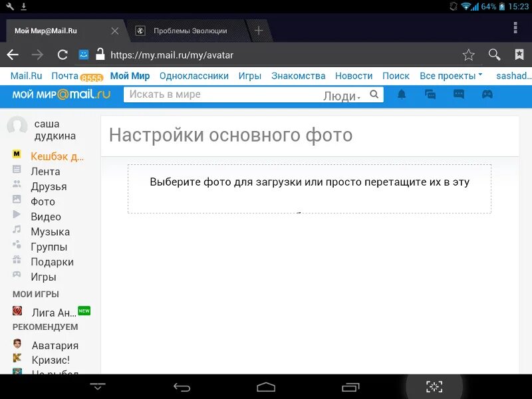This screenshot has height=399, width=532.
Task: Click the Лига Ан... game icon
Action: pos(17,311)
